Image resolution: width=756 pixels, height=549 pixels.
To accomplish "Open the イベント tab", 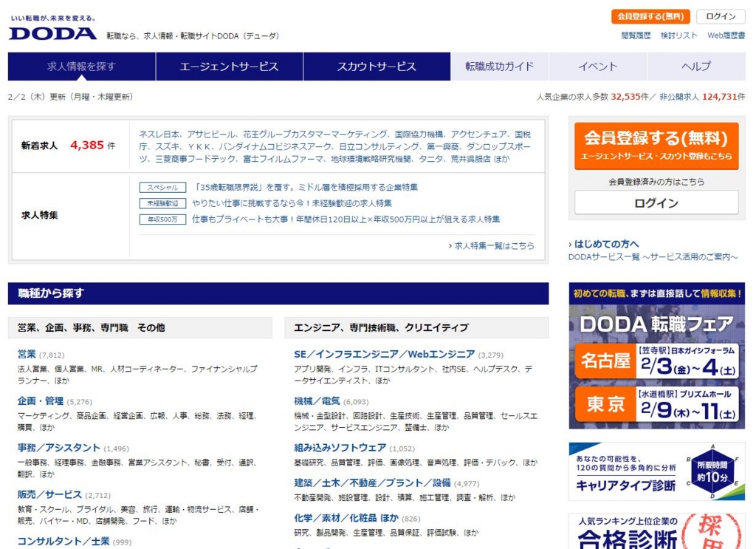I will coord(598,67).
